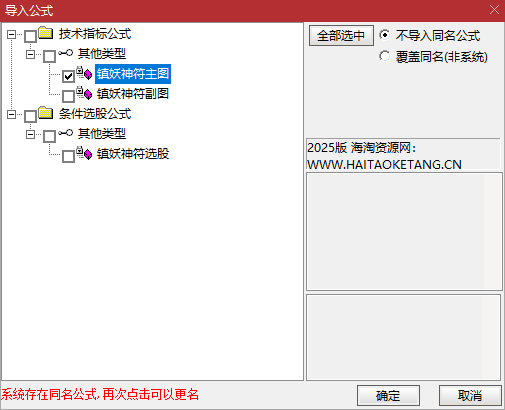Screen dimensions: 505x410
Task: Collapse the 条件选股公式 tree node
Action: pos(11,114)
